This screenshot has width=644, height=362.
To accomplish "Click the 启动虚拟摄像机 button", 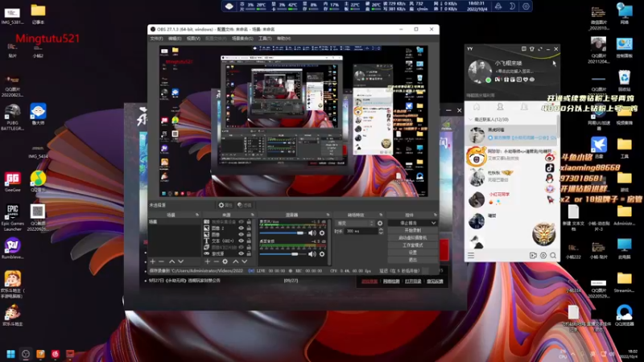I will point(412,237).
